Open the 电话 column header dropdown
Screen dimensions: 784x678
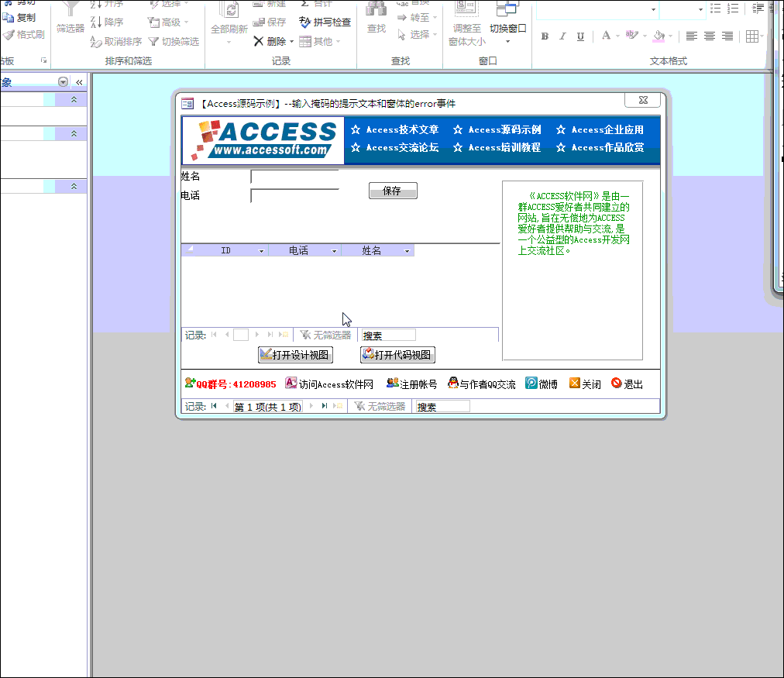tap(334, 251)
